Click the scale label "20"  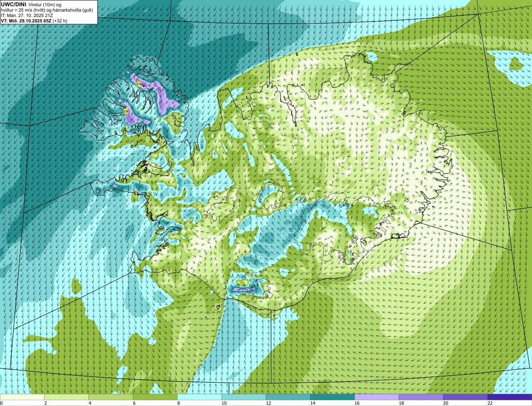[446, 403]
